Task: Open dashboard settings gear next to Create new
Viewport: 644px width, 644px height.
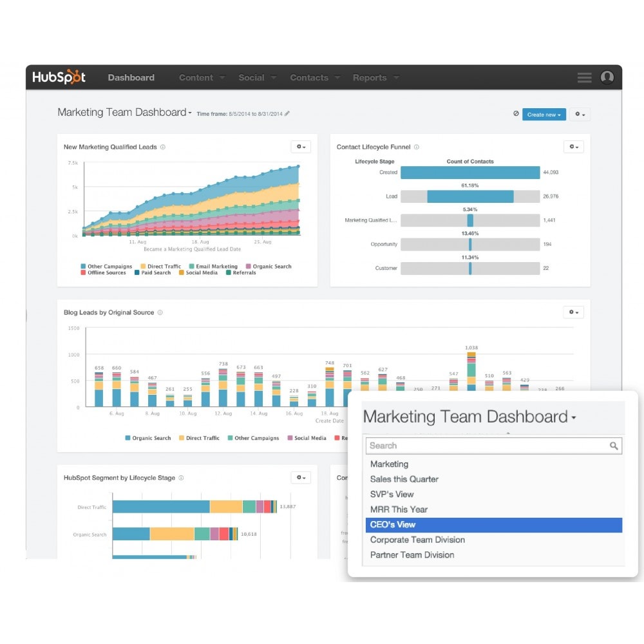Action: coord(580,114)
